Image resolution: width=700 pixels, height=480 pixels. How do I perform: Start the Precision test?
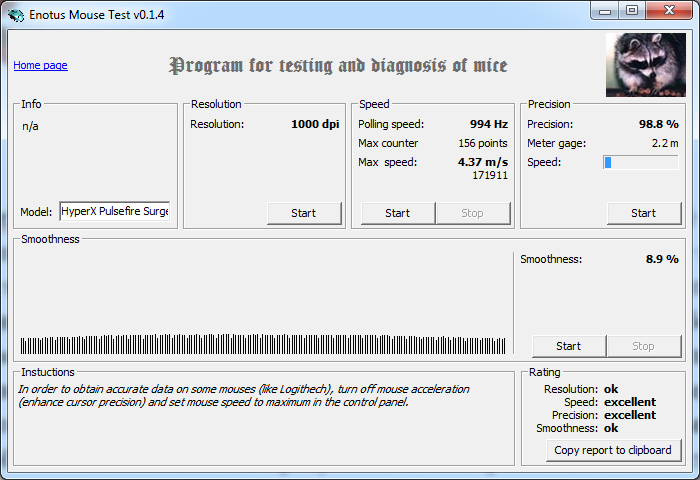(644, 213)
